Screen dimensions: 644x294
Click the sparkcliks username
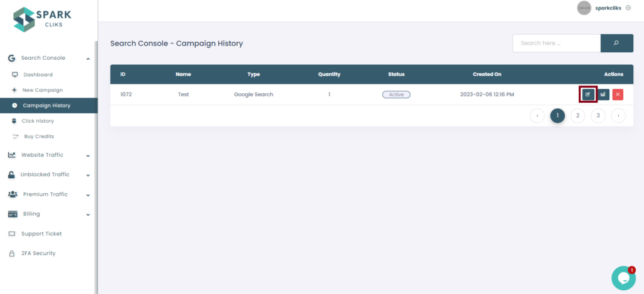608,8
